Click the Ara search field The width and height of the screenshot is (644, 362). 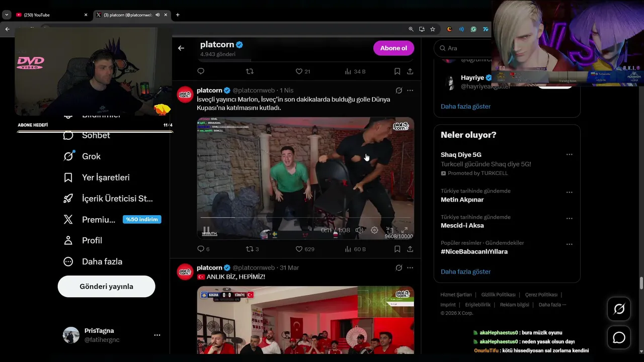463,48
